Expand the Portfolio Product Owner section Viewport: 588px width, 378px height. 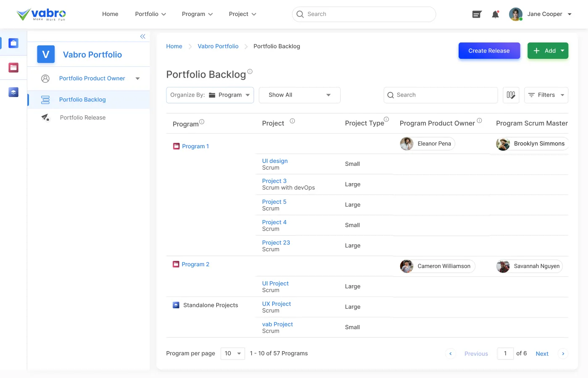[137, 79]
